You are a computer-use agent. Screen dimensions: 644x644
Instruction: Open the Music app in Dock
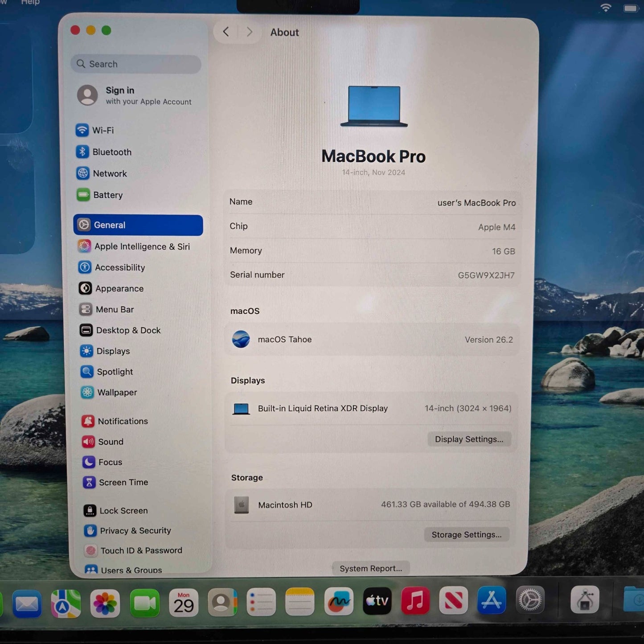pyautogui.click(x=415, y=601)
